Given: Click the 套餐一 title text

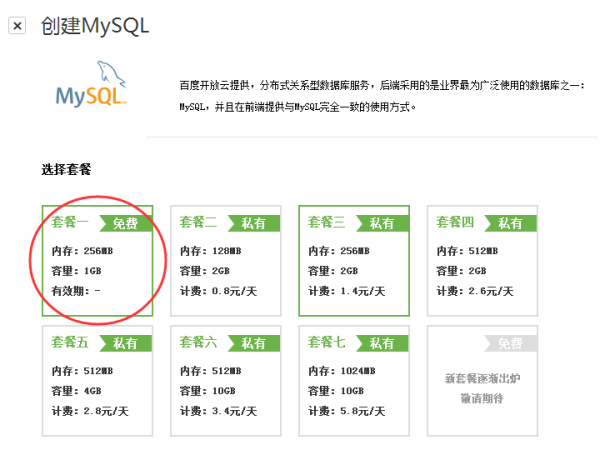Looking at the screenshot, I should click(x=70, y=222).
